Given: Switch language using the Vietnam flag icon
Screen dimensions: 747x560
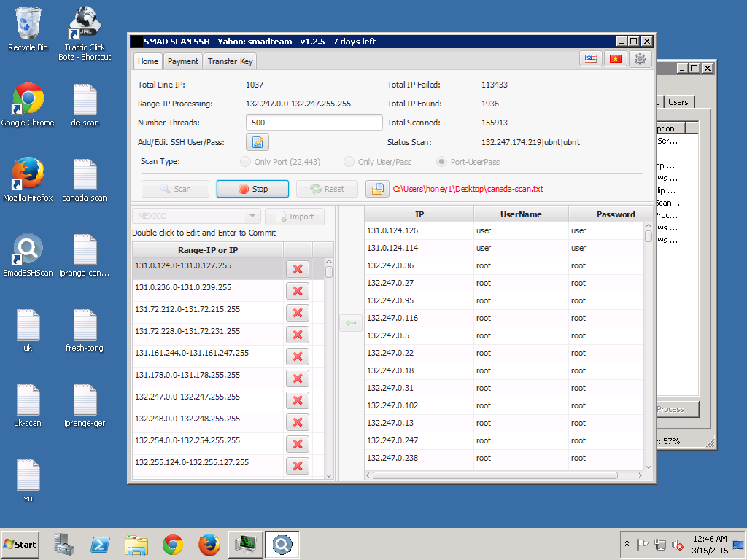Looking at the screenshot, I should tap(615, 60).
